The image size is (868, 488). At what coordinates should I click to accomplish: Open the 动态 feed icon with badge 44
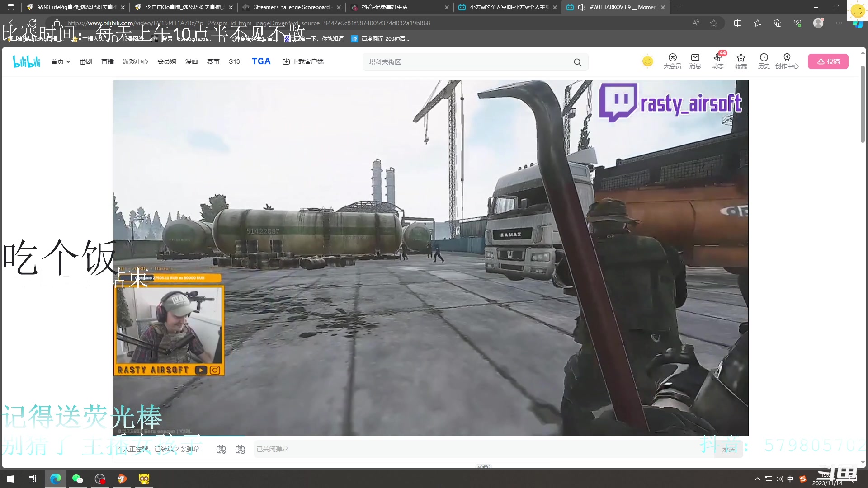click(718, 61)
